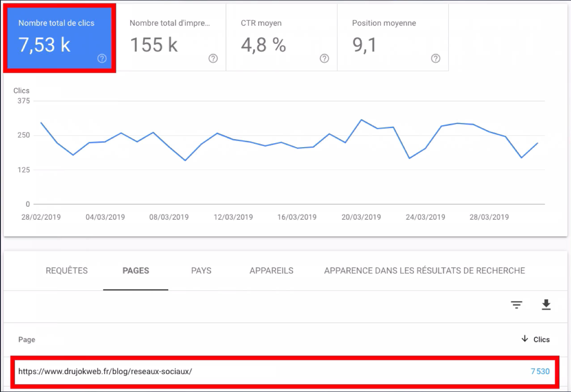
Task: Open the PAYS tab
Action: click(x=201, y=271)
